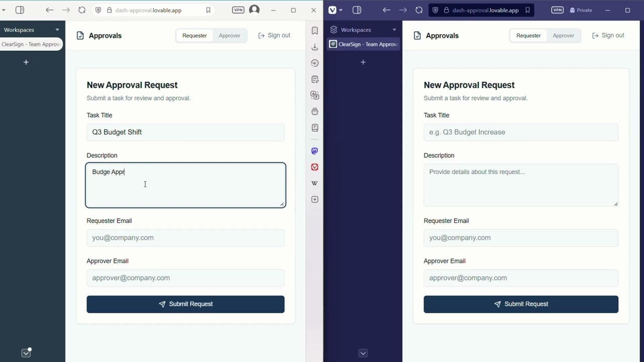Focus Description textarea in left window

(186, 185)
